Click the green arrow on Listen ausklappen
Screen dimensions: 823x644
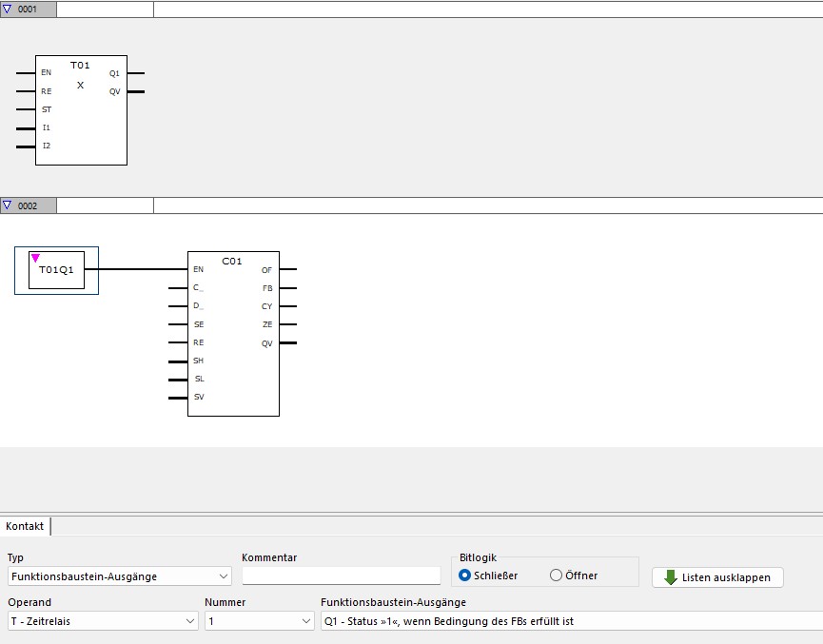[x=671, y=577]
